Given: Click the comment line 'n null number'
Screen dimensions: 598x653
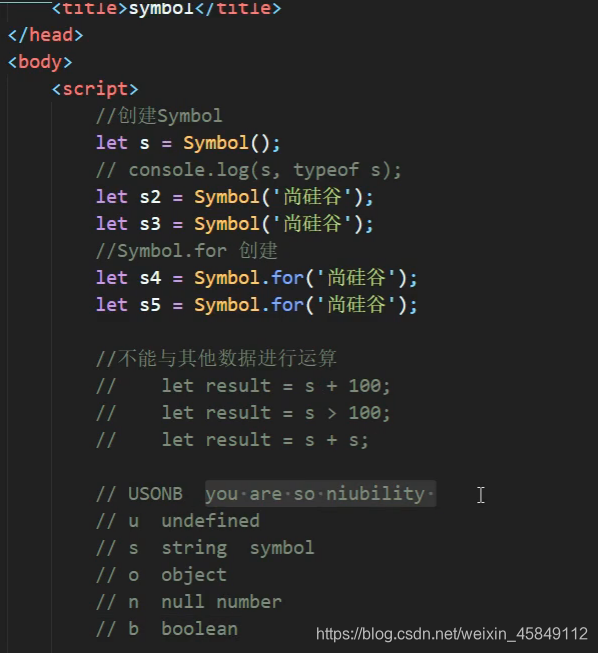Looking at the screenshot, I should tap(189, 602).
